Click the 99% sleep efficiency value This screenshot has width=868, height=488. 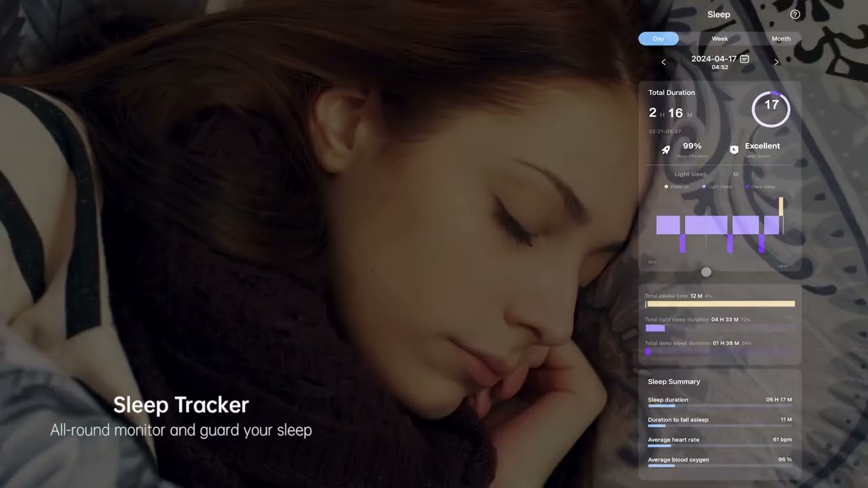[692, 146]
